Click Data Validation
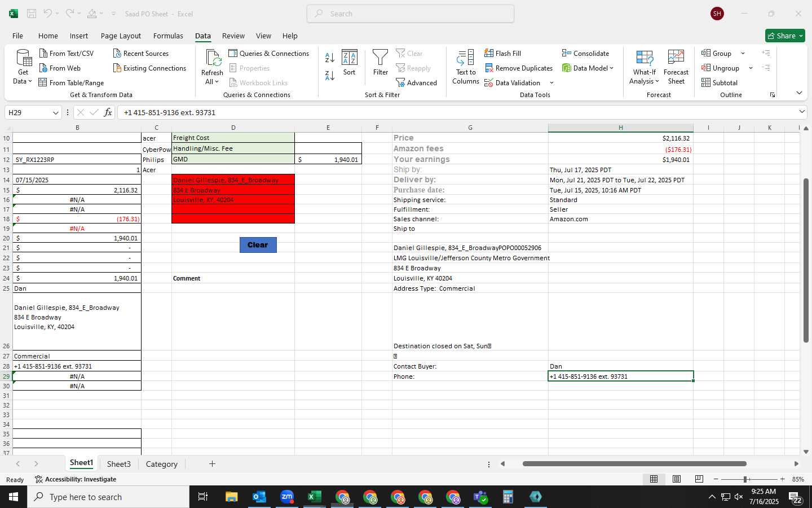Screen dimensions: 812x508 point(513,82)
